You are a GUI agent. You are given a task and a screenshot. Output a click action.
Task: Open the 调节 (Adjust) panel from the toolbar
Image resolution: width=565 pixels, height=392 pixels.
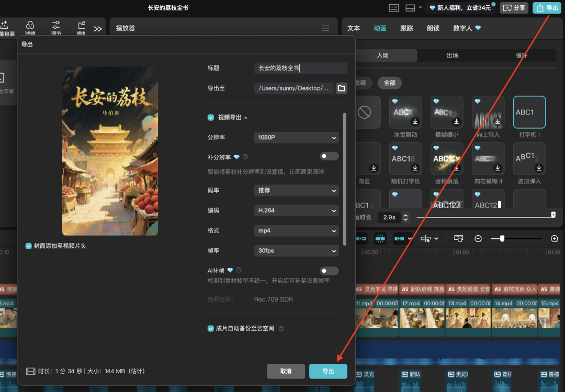(55, 25)
